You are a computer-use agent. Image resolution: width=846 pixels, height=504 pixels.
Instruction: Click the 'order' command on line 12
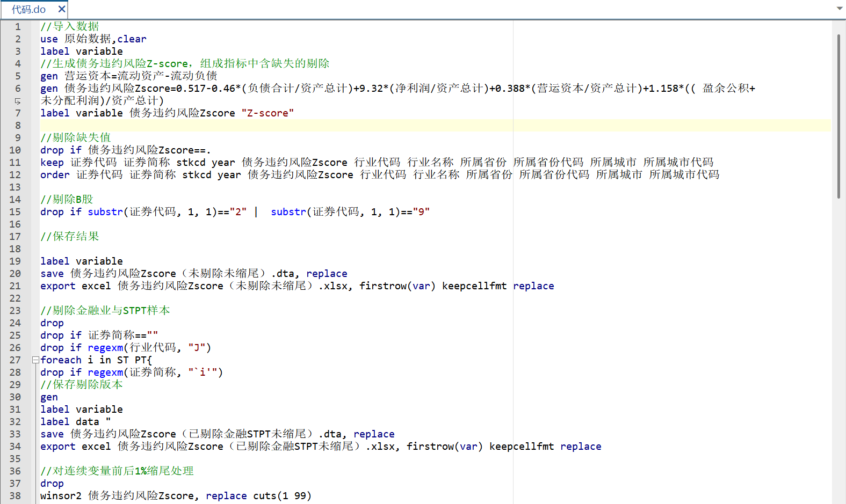click(x=55, y=175)
